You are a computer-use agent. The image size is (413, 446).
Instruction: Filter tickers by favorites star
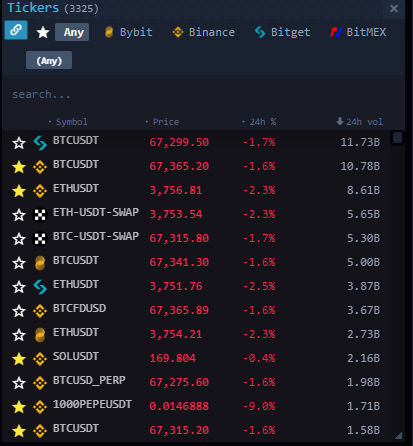tap(43, 32)
